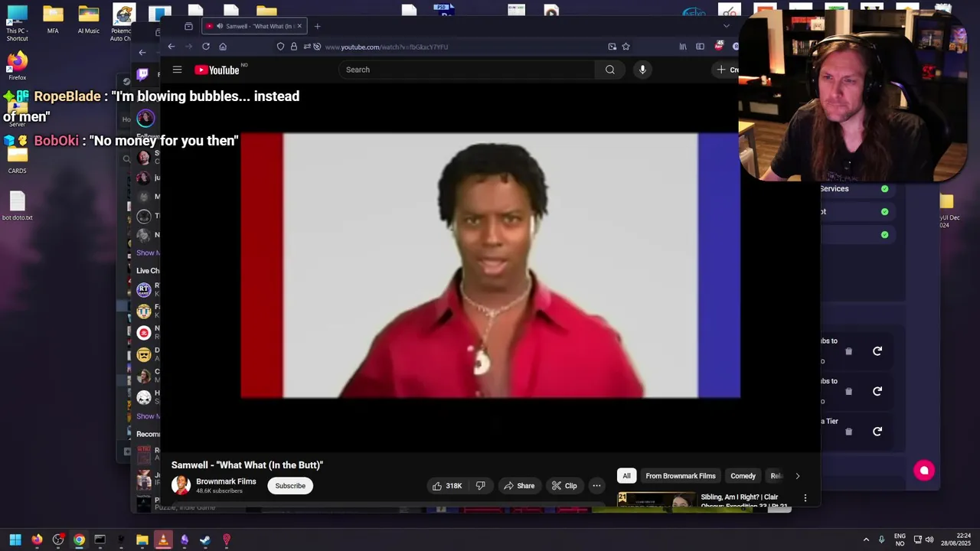Close the Samwell What What tab

coord(299,26)
